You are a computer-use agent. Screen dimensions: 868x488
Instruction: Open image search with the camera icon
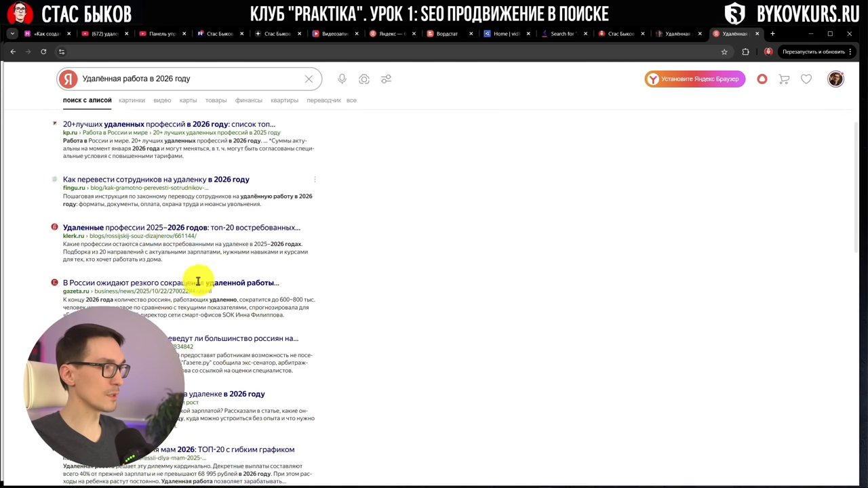[x=364, y=79]
